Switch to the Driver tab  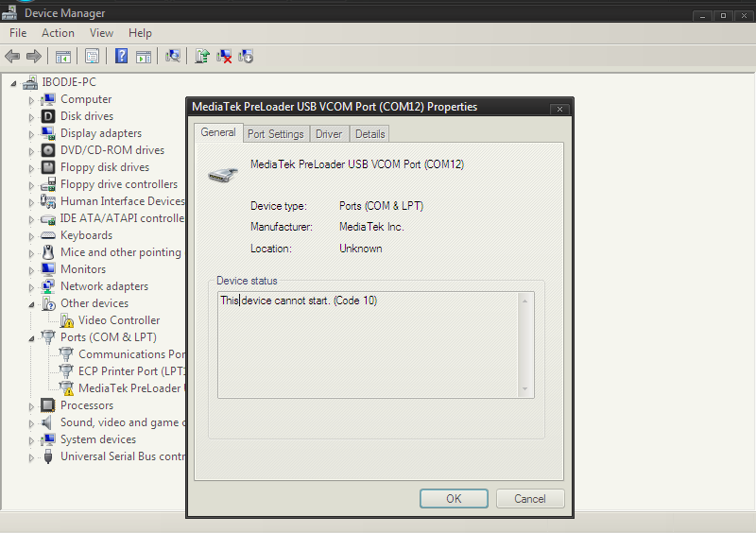(329, 134)
